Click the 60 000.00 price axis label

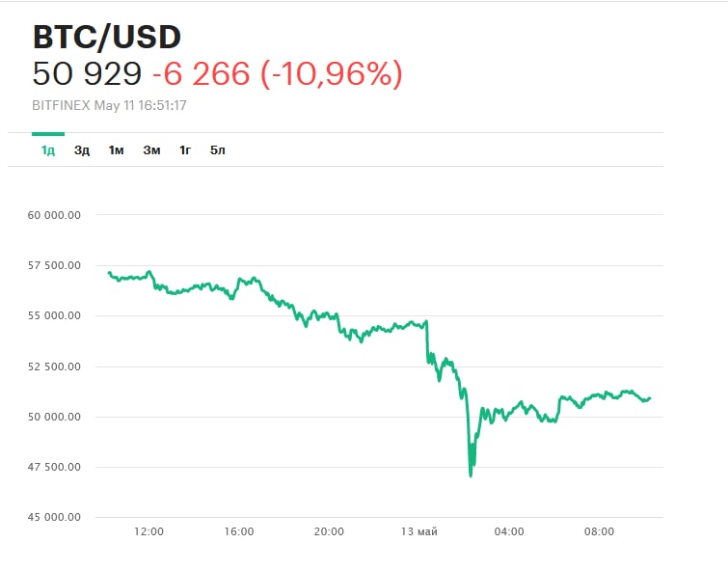pos(56,215)
